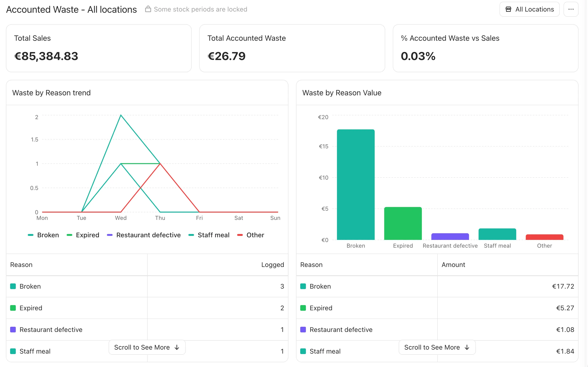Viewport: 588px width, 367px height.
Task: Click the teal Broken marker in the trend legend
Action: coord(31,235)
